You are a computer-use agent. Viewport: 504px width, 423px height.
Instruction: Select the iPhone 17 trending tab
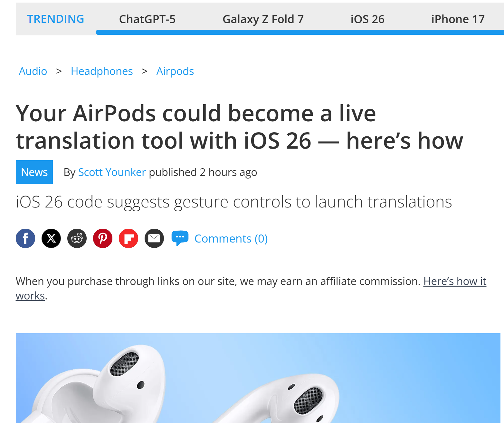[x=458, y=19]
